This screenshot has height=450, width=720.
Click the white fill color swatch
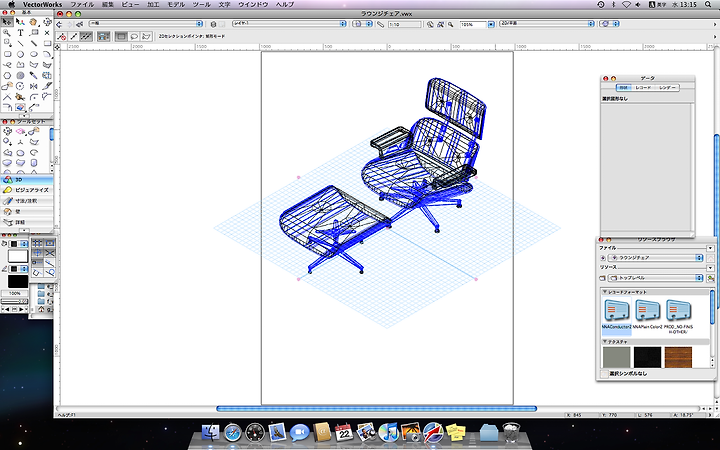[x=18, y=256]
